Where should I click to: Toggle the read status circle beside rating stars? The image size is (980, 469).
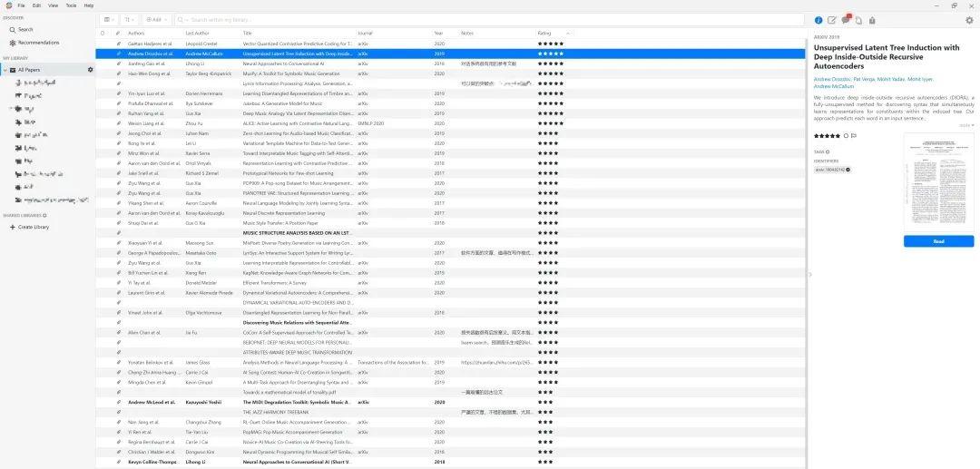click(846, 136)
